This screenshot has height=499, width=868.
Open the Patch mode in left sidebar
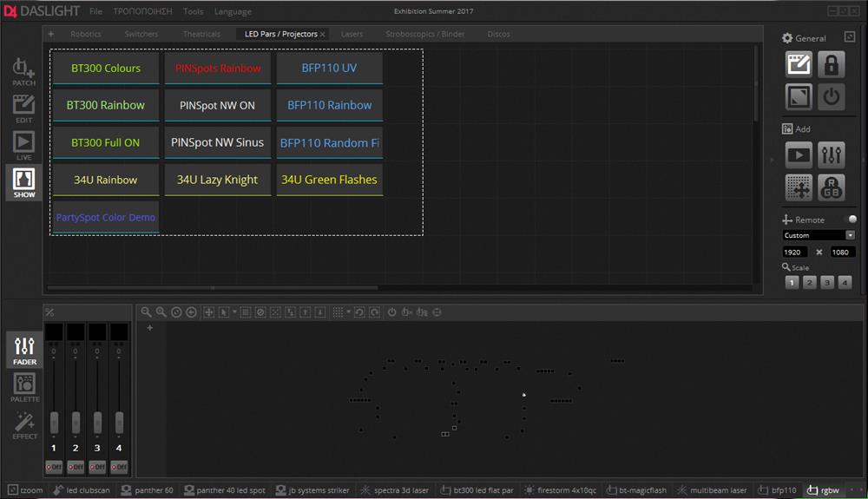pos(23,72)
